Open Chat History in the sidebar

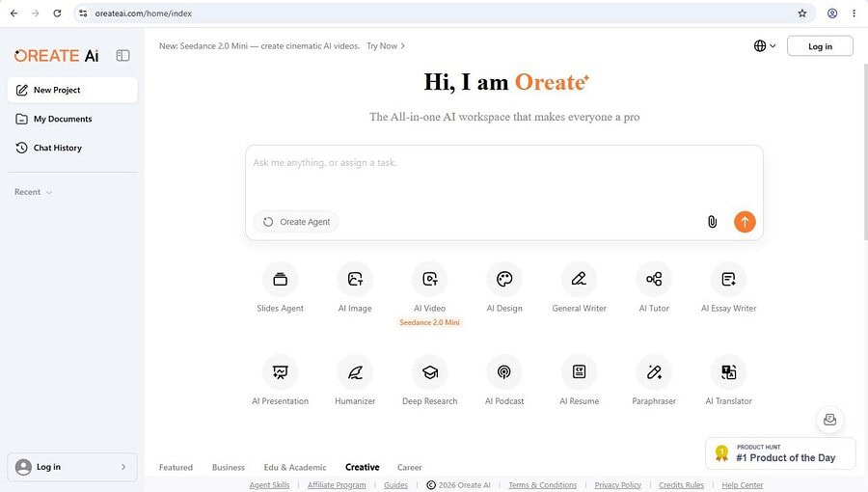pyautogui.click(x=72, y=148)
